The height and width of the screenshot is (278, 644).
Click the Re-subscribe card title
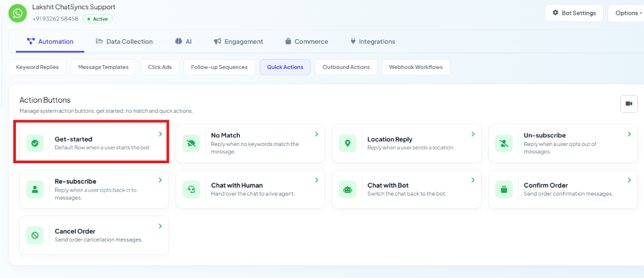76,181
